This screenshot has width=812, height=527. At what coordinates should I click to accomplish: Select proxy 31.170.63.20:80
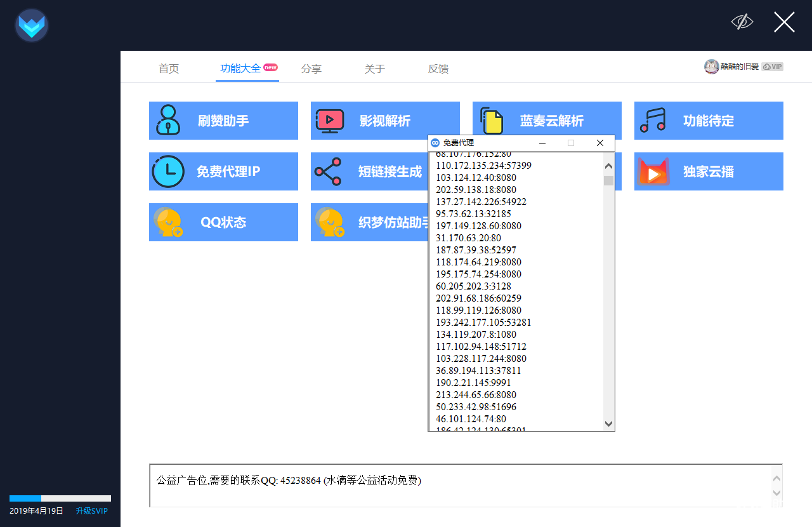(x=468, y=238)
